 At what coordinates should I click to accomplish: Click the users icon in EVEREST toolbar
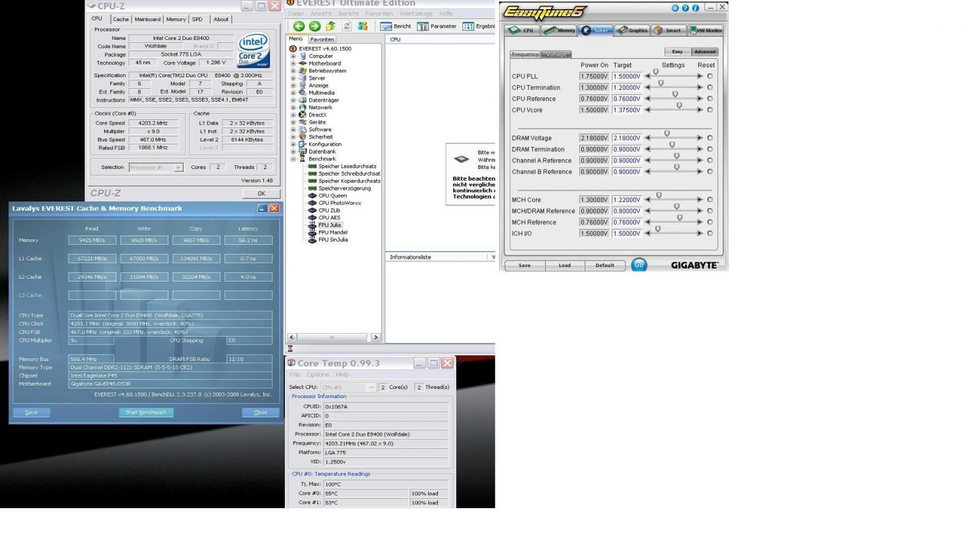tap(363, 26)
